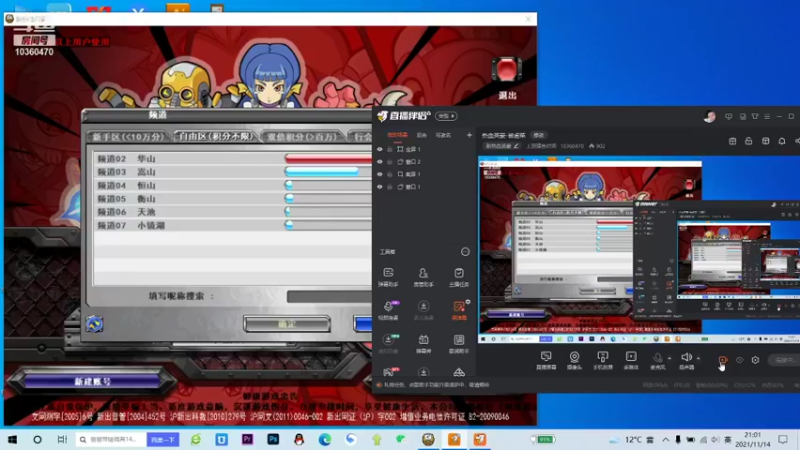Screen dimensions: 800x450
Task: Select channel 频道06 天池
Action: tap(233, 212)
